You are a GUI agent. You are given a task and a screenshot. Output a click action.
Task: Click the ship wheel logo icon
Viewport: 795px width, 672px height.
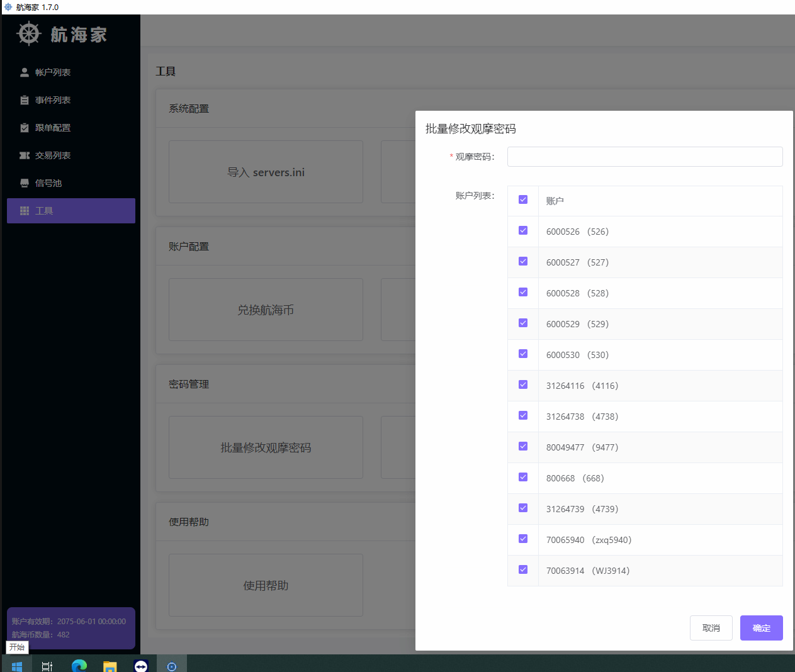[29, 34]
